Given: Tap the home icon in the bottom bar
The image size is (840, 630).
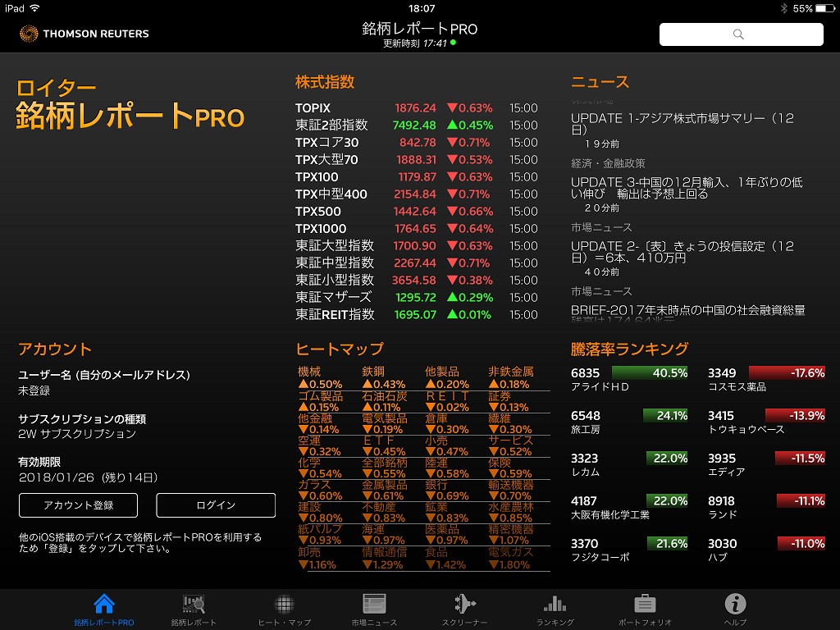Looking at the screenshot, I should (x=104, y=605).
